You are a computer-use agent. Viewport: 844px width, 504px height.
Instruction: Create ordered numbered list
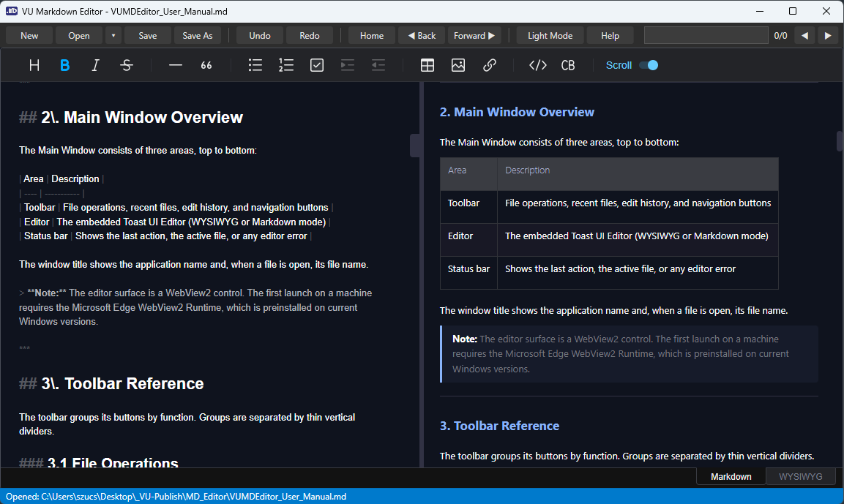(285, 65)
